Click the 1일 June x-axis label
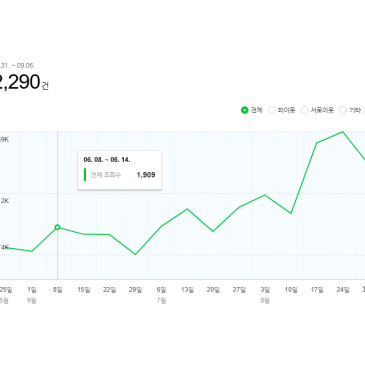Viewport: 365px width, 365px height. coord(32,290)
